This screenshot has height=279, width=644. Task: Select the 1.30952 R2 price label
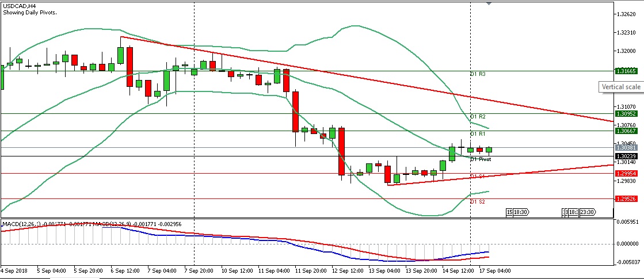tap(626, 114)
